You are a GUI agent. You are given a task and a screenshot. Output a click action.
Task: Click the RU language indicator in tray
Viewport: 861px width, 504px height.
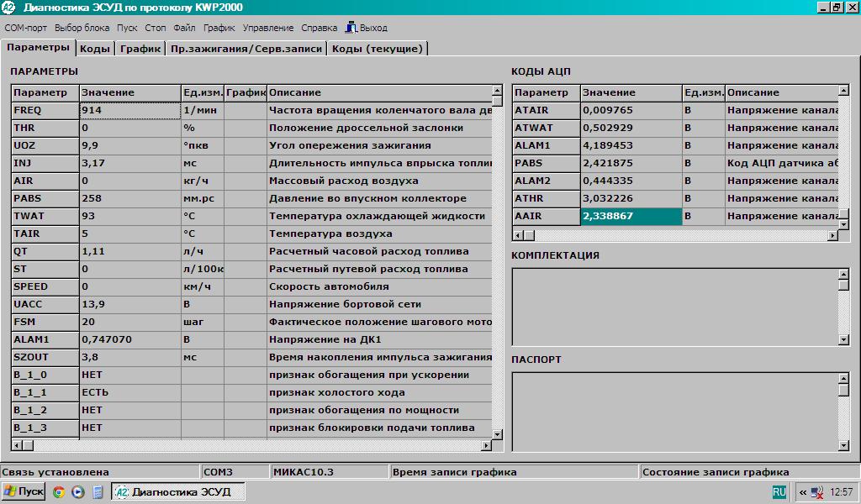click(779, 491)
